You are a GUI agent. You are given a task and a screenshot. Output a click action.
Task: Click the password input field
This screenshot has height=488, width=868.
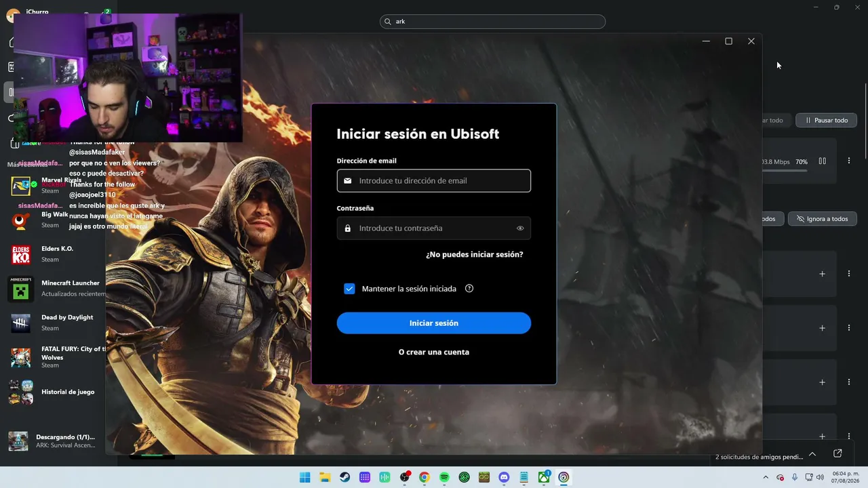[x=434, y=228]
